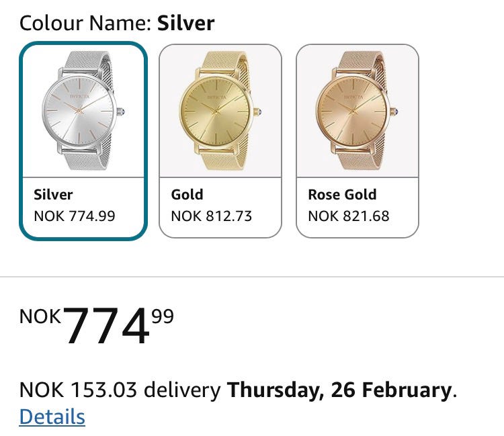Click the Silver swatch name label

point(53,195)
